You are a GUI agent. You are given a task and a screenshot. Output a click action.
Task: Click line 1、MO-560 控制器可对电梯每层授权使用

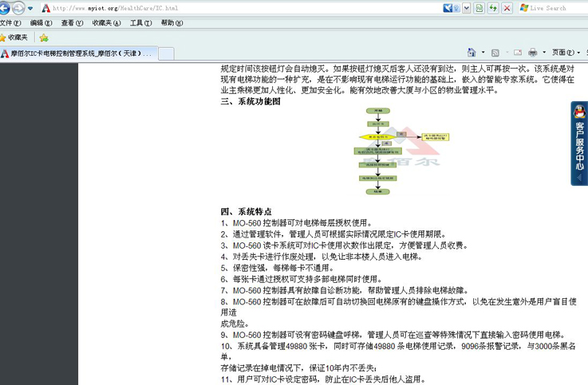296,223
